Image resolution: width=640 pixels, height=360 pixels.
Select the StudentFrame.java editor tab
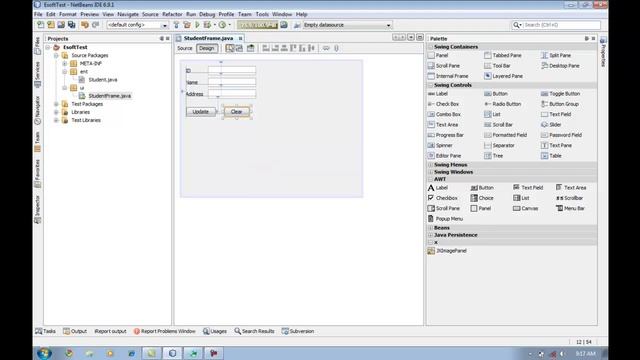(x=208, y=38)
